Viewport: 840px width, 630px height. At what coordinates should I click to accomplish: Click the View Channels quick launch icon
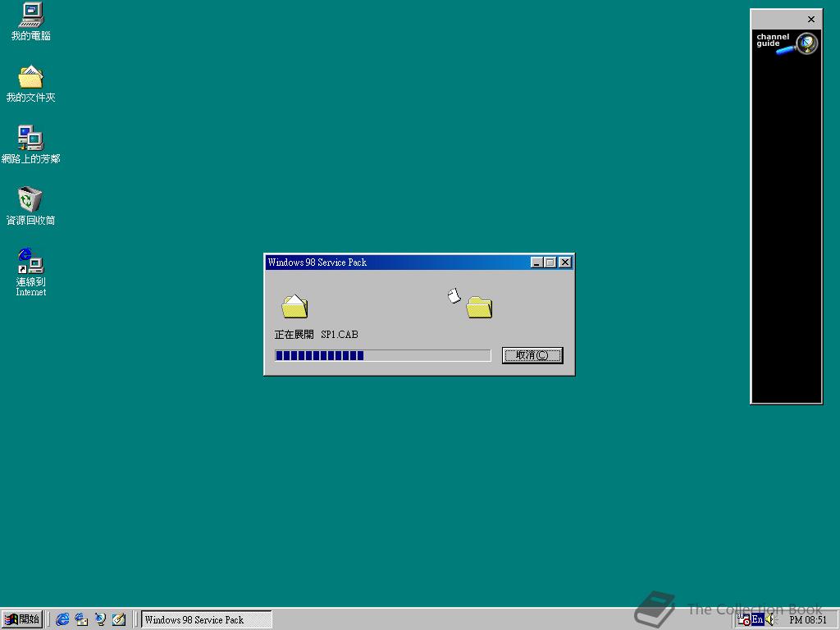(100, 619)
